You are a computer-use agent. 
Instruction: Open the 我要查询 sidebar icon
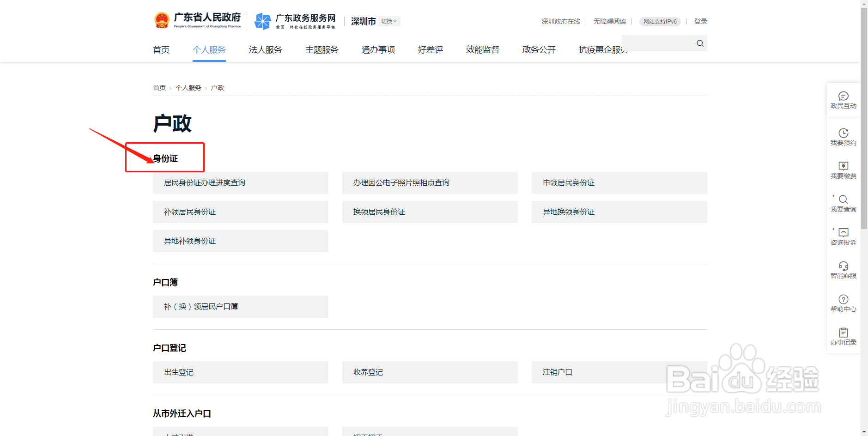[x=843, y=203]
